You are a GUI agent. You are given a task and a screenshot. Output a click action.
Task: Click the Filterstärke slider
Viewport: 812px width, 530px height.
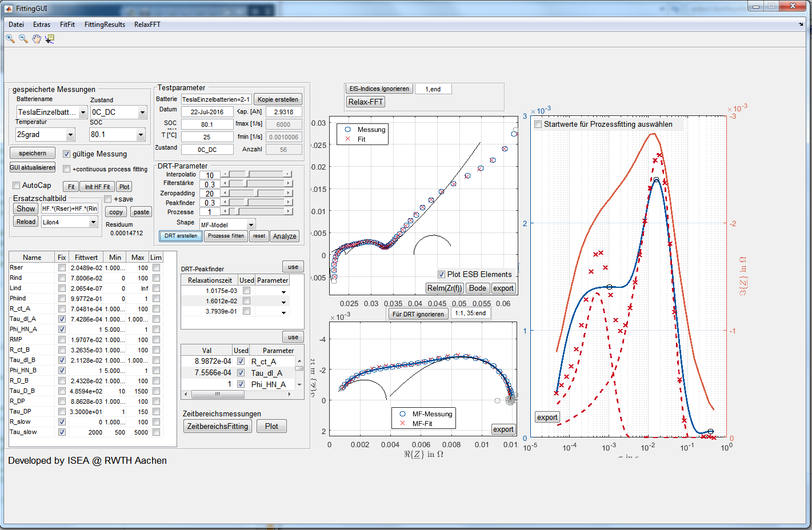click(x=257, y=183)
